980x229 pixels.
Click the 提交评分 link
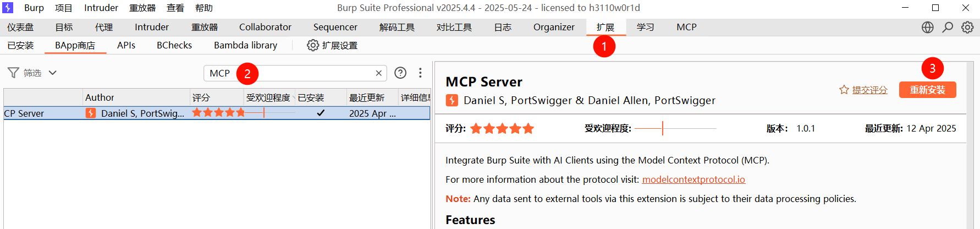(870, 90)
